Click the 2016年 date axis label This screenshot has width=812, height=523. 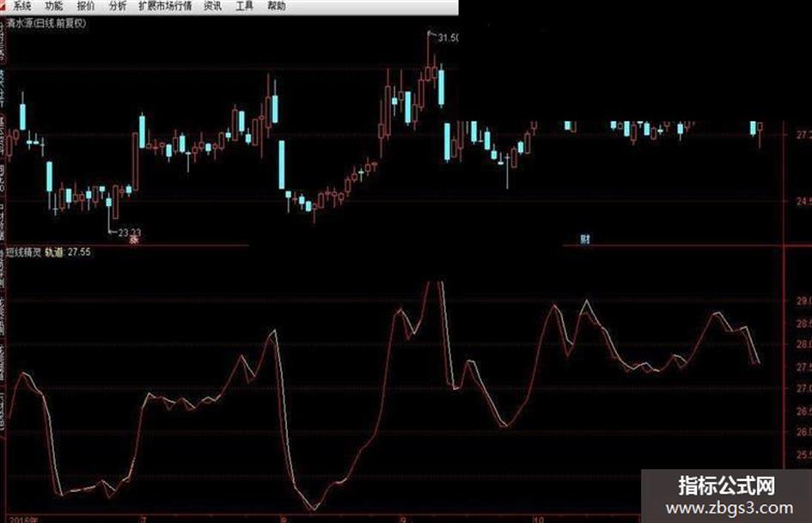tap(23, 519)
